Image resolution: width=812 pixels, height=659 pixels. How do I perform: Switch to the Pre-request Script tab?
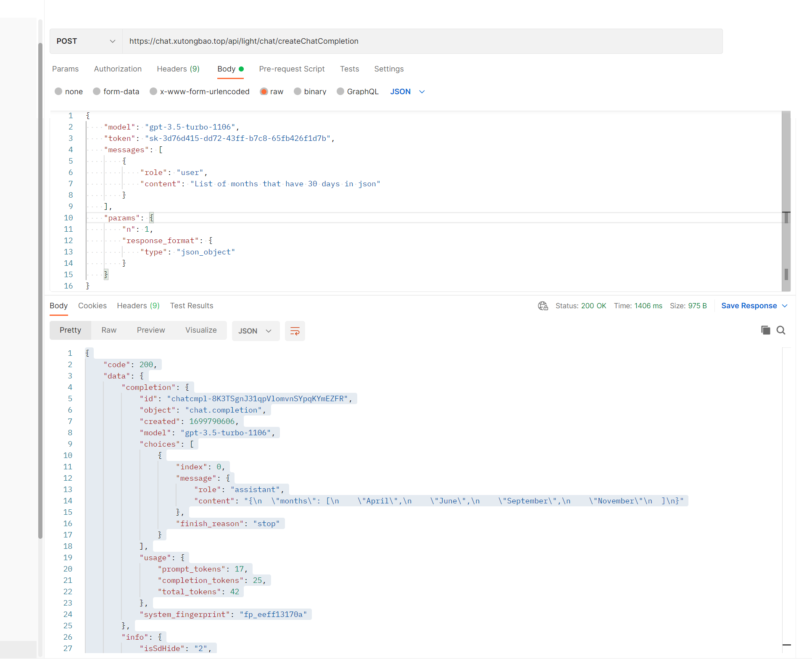tap(292, 69)
